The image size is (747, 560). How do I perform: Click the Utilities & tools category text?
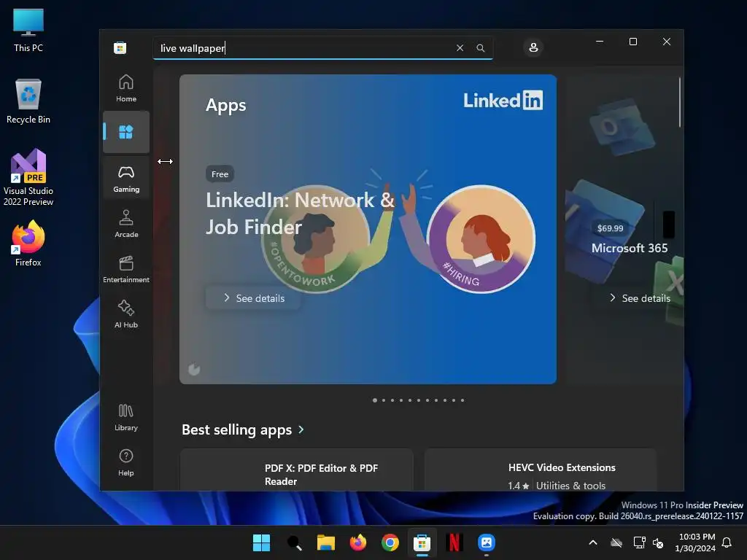(570, 486)
